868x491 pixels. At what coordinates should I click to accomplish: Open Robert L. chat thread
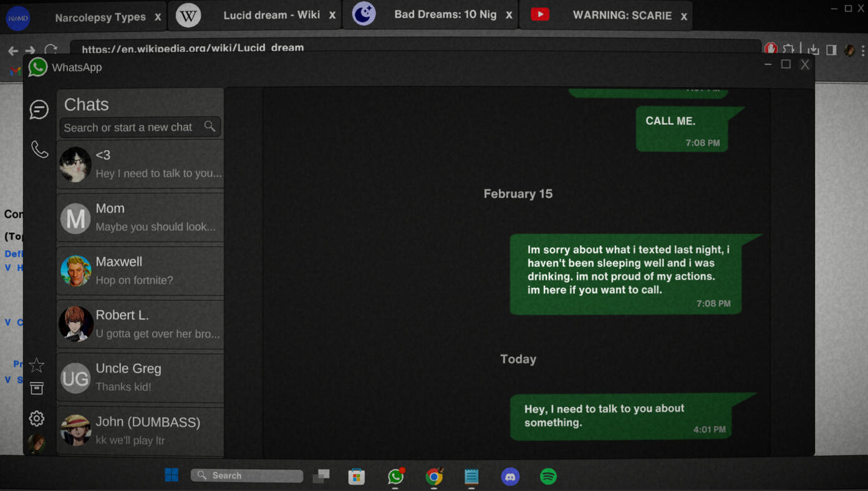coord(140,324)
